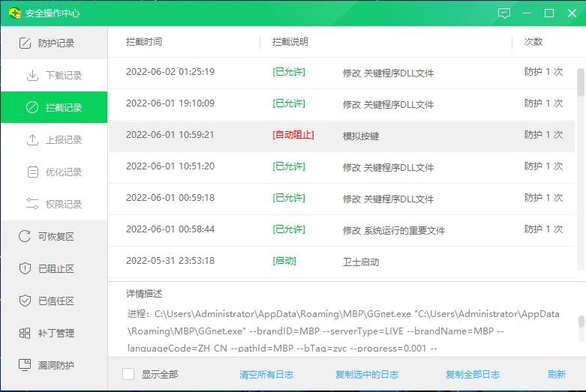Click the 下载记录 download icon

click(32, 76)
